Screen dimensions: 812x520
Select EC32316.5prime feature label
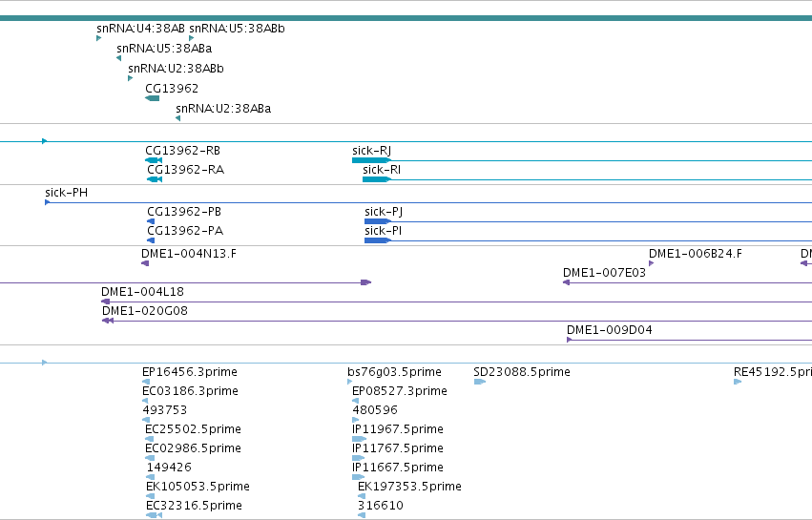195,506
